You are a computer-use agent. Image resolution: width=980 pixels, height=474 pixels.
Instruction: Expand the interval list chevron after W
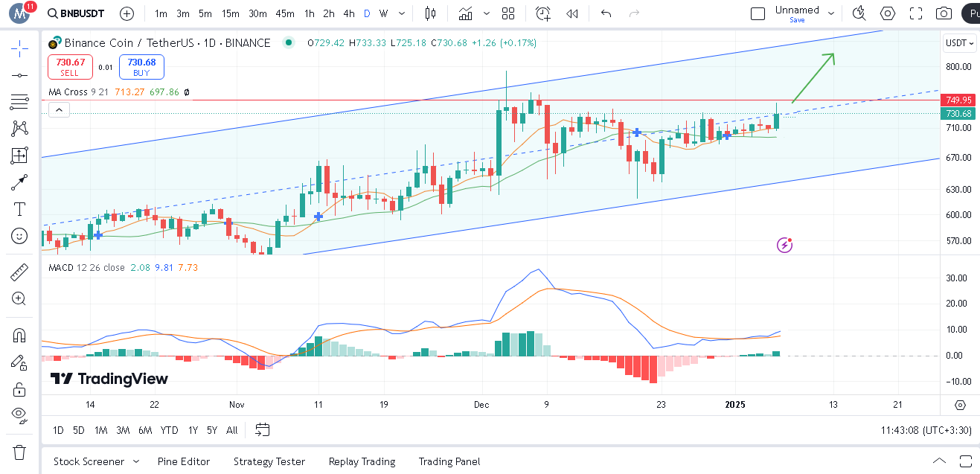(403, 13)
